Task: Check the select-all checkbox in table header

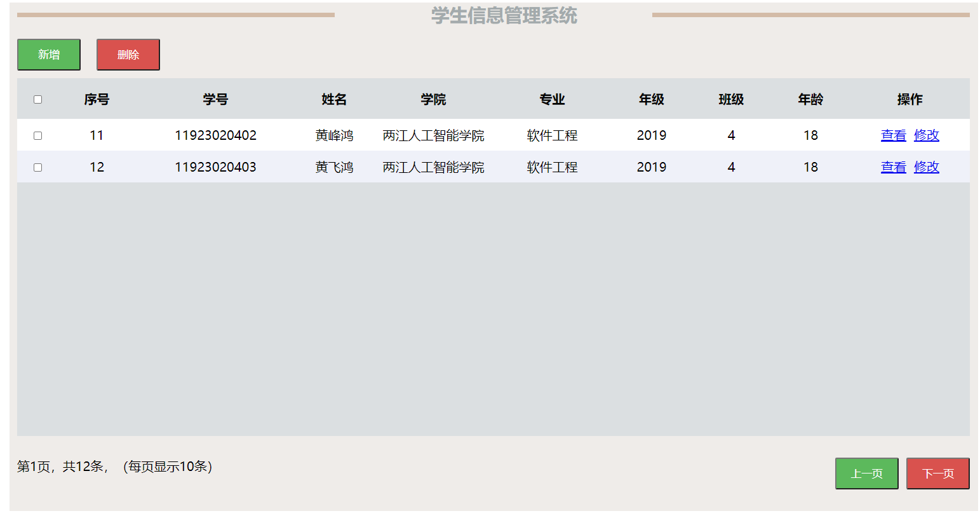Action: (x=37, y=99)
